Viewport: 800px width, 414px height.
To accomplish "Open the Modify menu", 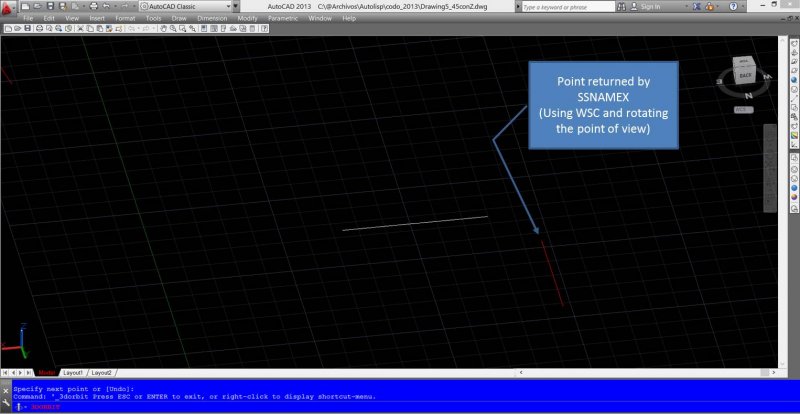I will pyautogui.click(x=247, y=18).
